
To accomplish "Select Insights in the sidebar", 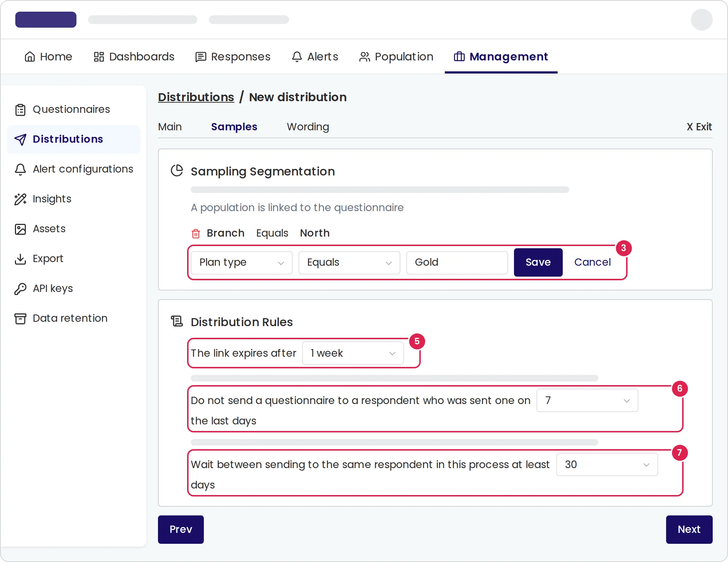I will 74,199.
